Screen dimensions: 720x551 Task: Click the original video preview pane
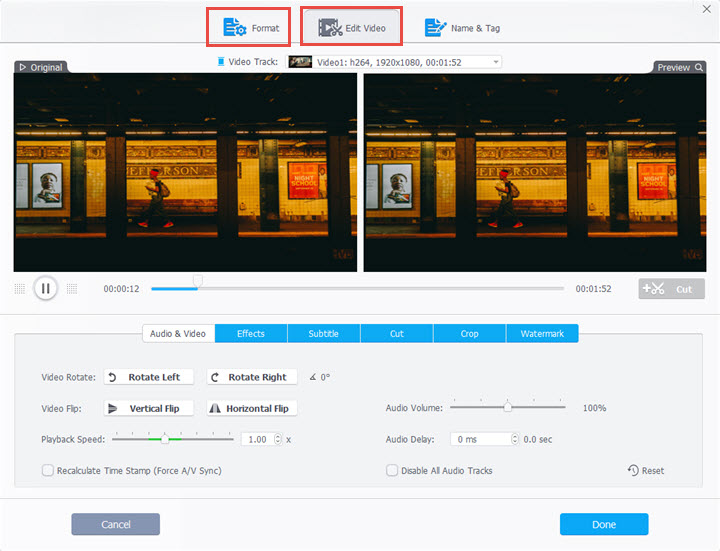click(185, 172)
